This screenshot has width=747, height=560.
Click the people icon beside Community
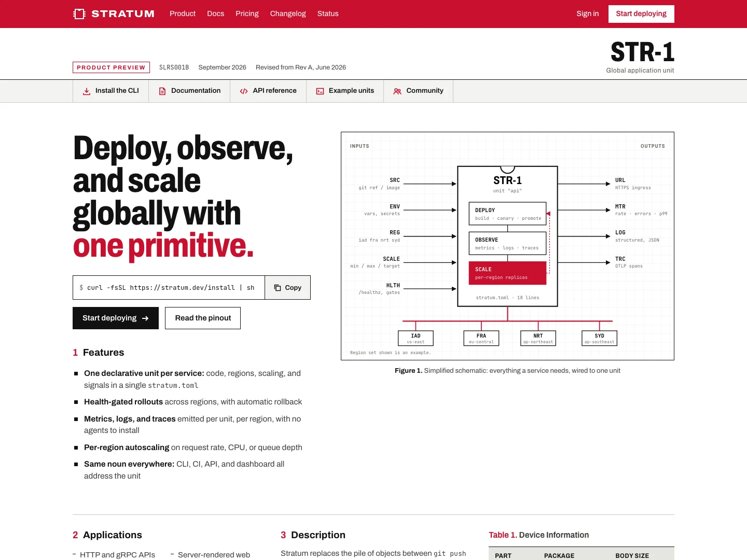[x=397, y=91]
